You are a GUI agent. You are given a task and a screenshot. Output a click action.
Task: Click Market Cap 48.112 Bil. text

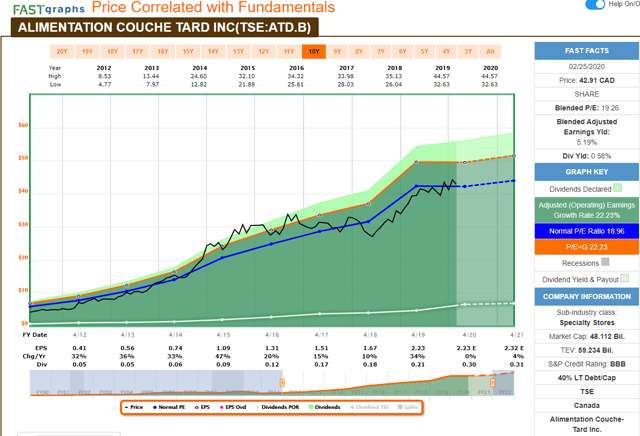[x=587, y=336]
